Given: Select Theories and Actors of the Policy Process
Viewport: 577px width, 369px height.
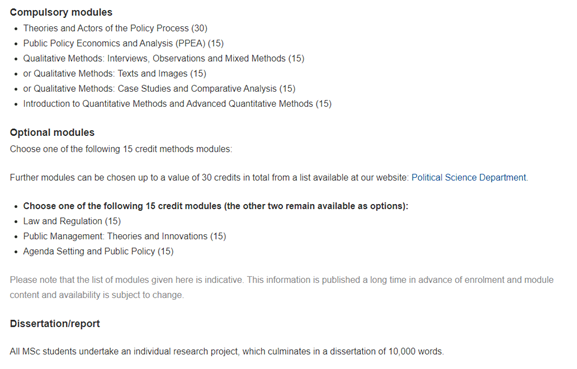Looking at the screenshot, I should click(115, 28).
